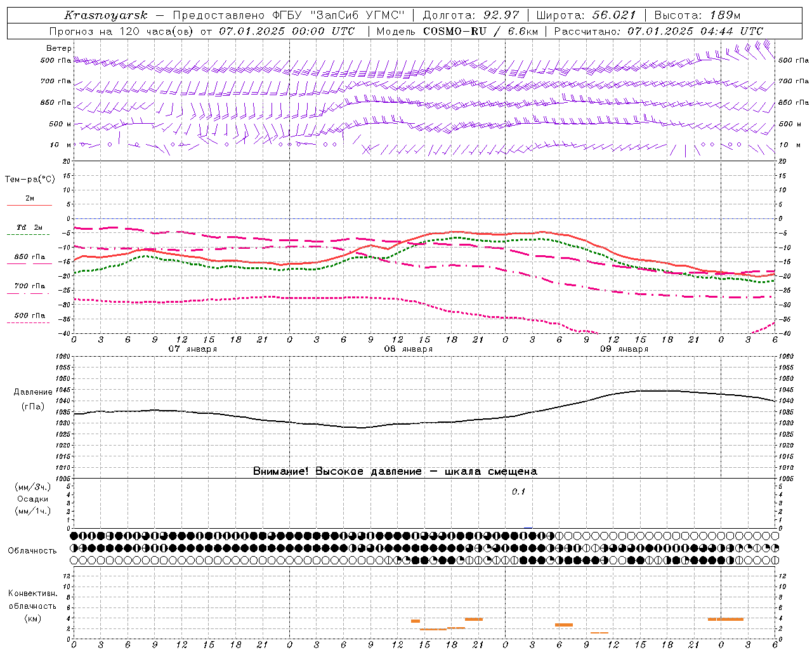Select the Осадки precipitation label
The width and height of the screenshot is (812, 650).
(x=34, y=499)
